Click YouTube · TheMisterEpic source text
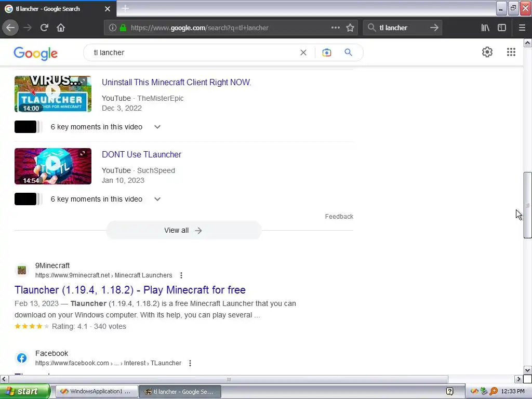The height and width of the screenshot is (399, 532). pyautogui.click(x=142, y=98)
